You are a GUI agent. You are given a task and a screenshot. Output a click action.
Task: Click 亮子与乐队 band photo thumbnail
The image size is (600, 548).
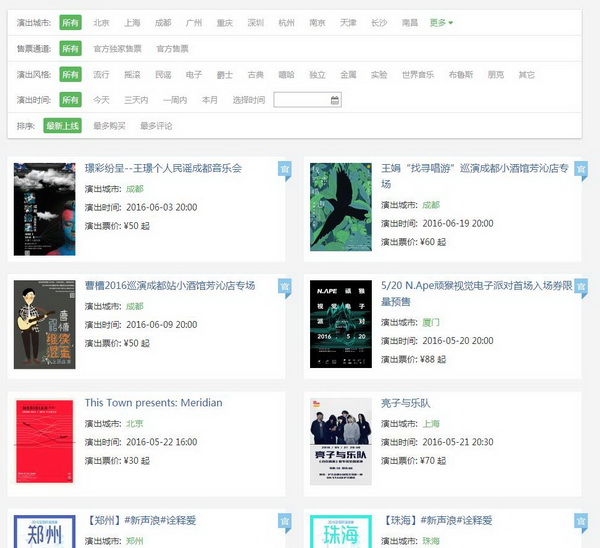(x=341, y=442)
